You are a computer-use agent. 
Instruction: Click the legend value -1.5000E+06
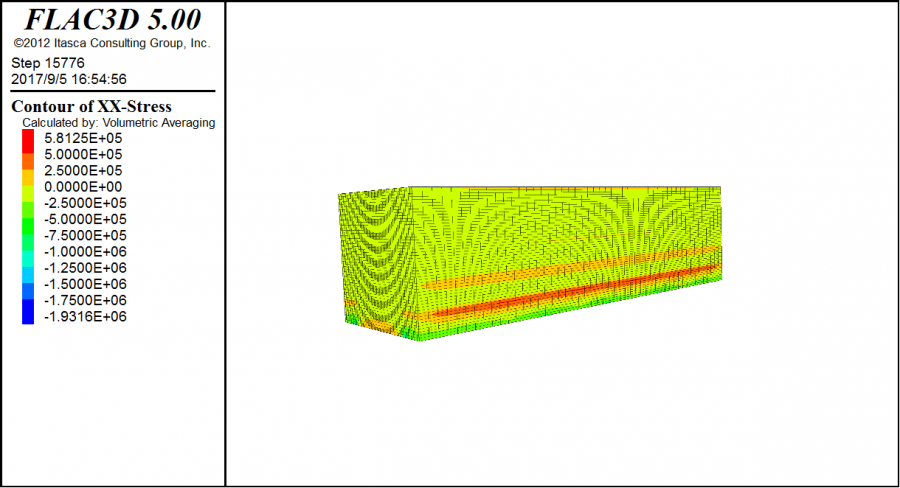[85, 284]
